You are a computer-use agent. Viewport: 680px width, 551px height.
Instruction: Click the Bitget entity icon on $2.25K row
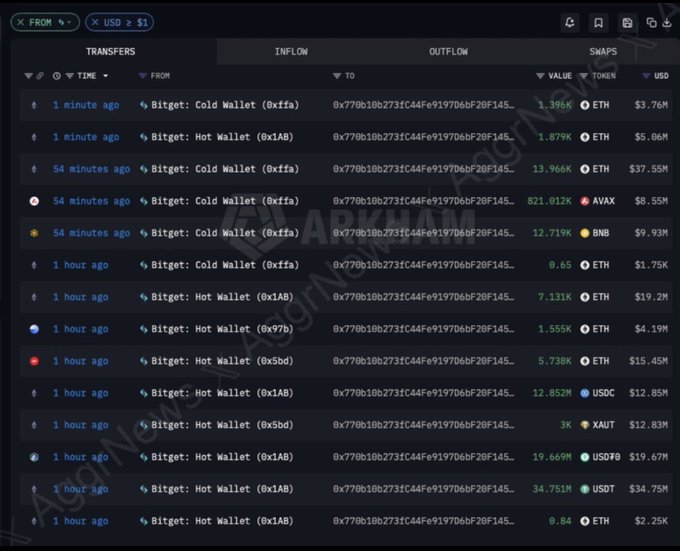click(x=144, y=521)
